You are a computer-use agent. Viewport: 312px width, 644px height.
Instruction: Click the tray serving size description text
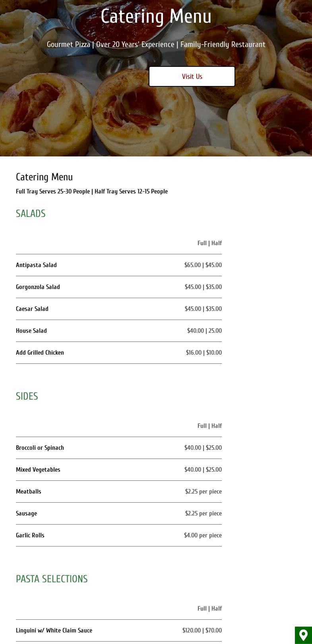pos(92,191)
